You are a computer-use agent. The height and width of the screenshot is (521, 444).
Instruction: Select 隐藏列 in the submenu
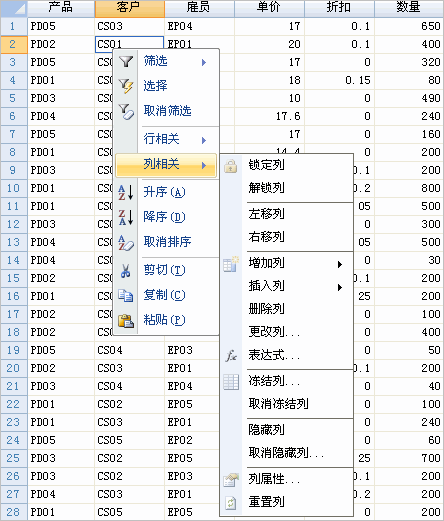pos(287,430)
